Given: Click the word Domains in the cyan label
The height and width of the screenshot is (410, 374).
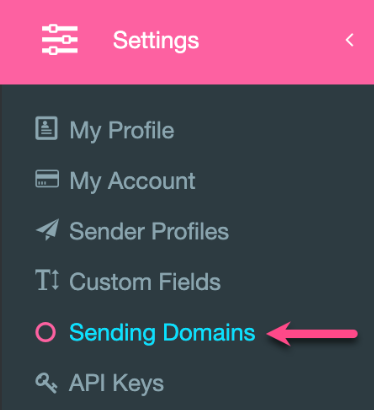Looking at the screenshot, I should coord(209,332).
